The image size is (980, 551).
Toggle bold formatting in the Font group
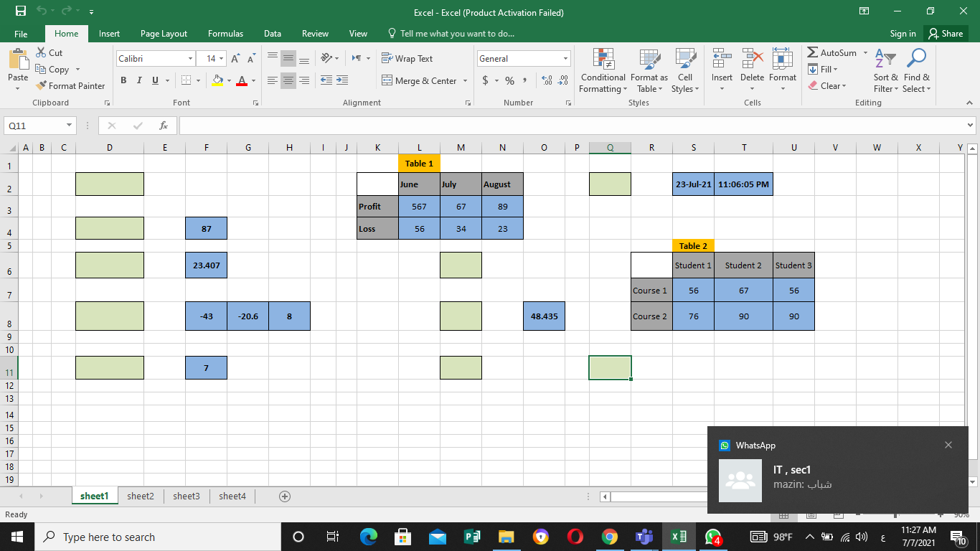[x=125, y=80]
